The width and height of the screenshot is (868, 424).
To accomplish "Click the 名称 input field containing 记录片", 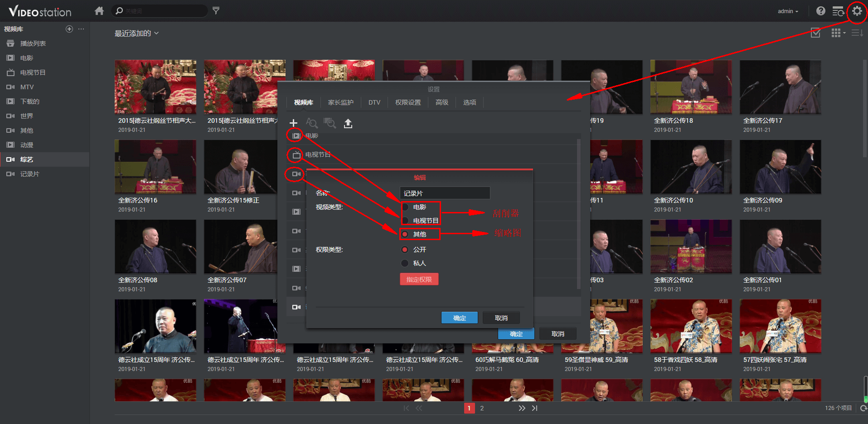I will pyautogui.click(x=445, y=193).
